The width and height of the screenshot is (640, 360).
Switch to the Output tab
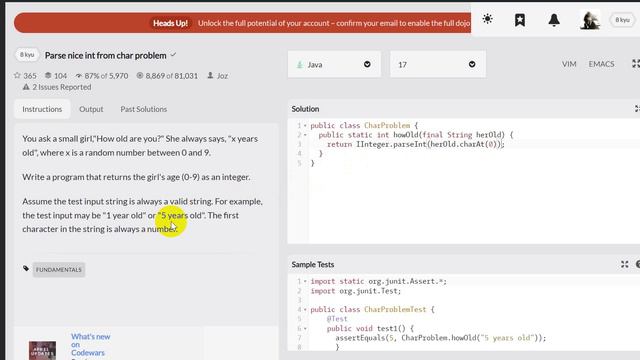(91, 109)
